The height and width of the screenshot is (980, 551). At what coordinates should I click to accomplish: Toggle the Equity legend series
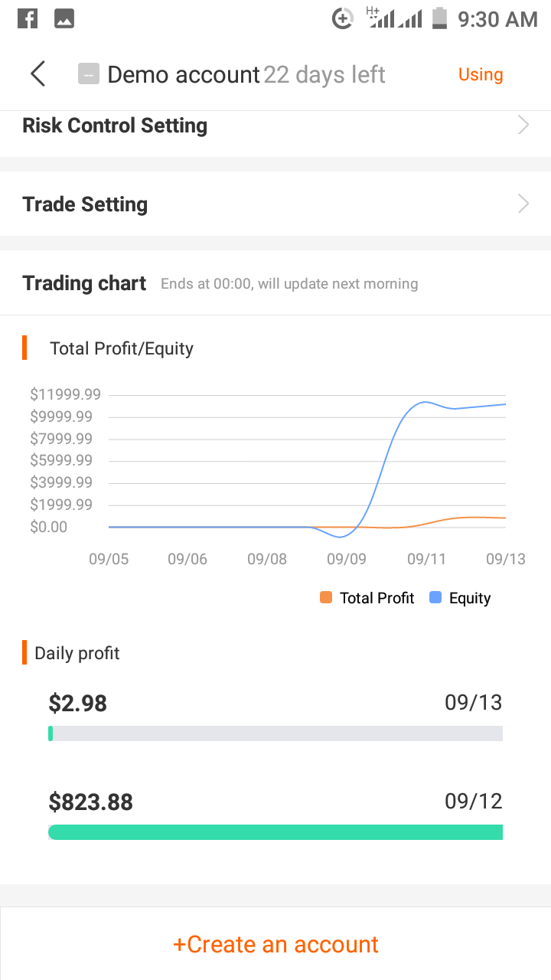point(461,598)
